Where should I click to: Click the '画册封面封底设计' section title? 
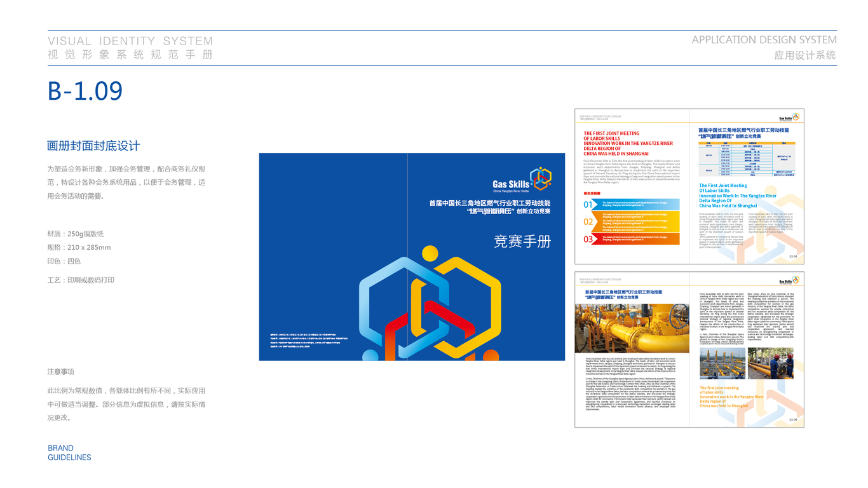93,146
